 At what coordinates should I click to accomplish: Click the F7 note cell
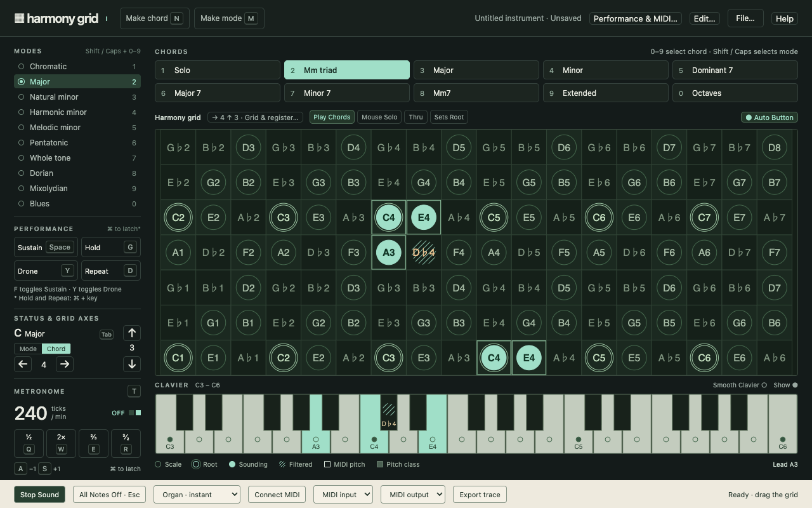(775, 252)
